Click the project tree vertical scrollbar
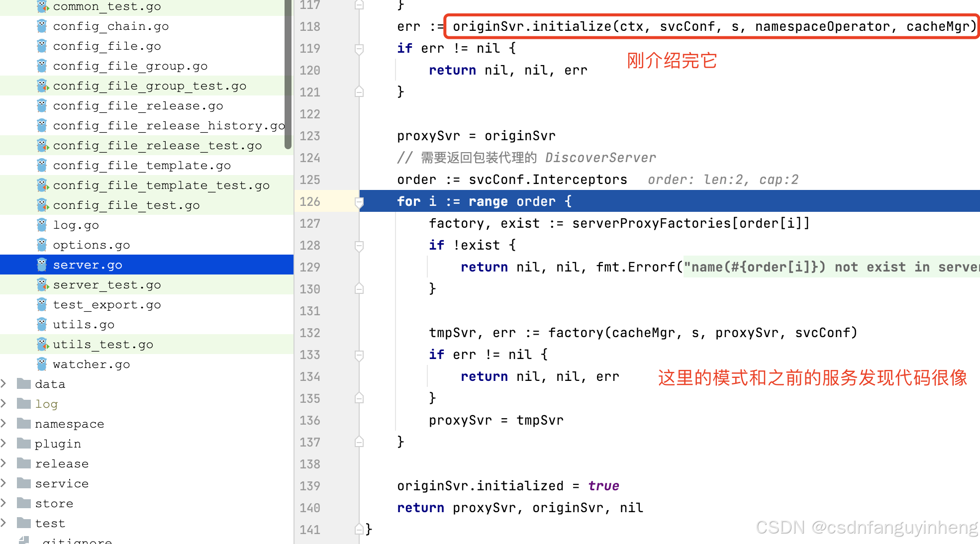The height and width of the screenshot is (544, 980). pos(288,75)
